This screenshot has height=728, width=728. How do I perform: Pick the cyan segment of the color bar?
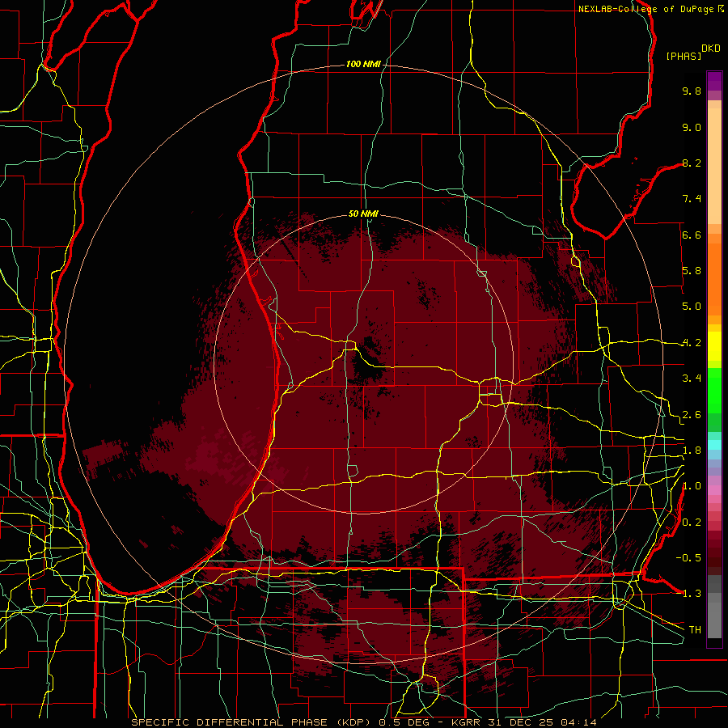pyautogui.click(x=714, y=445)
